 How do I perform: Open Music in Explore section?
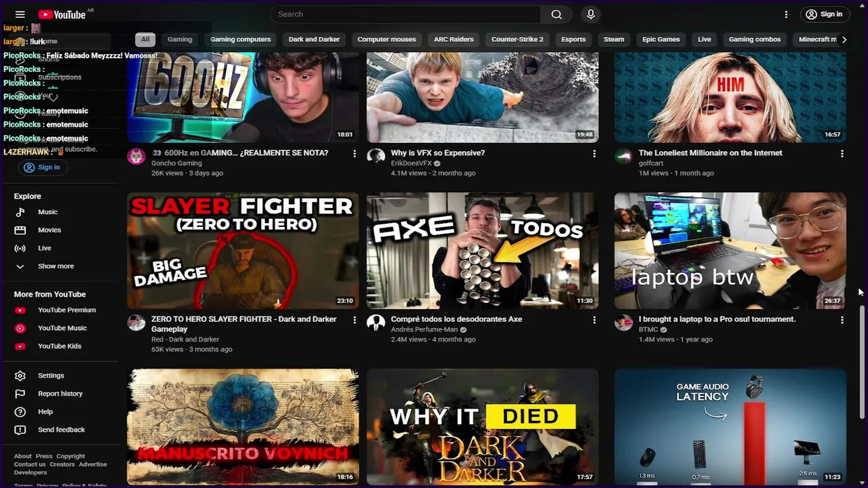pos(47,212)
